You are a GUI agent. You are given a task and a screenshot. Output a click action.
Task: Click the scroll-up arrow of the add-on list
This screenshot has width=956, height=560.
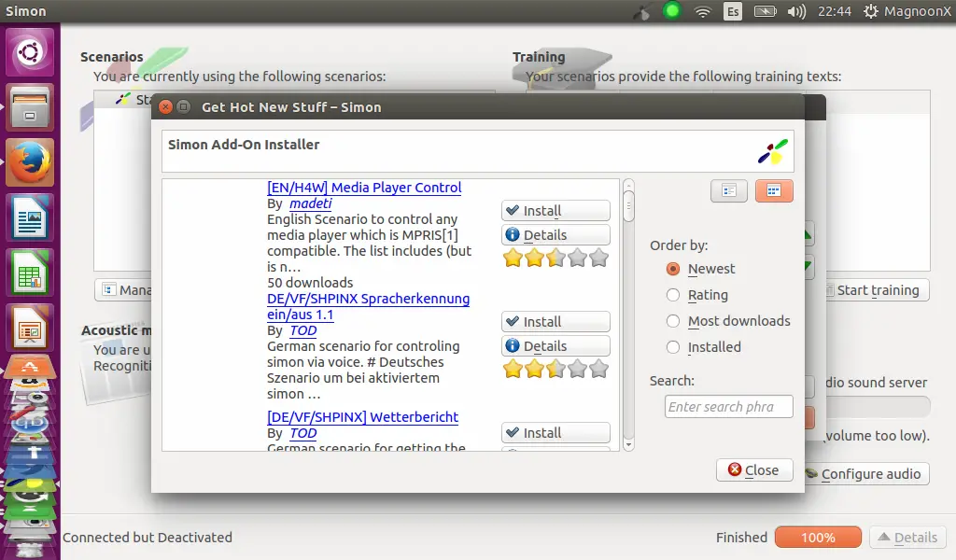(628, 185)
